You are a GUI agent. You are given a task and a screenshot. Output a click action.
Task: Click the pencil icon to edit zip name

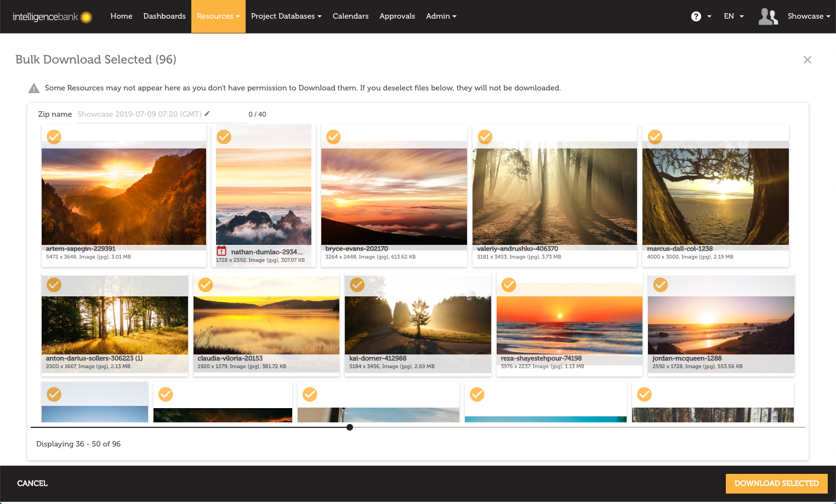[207, 114]
